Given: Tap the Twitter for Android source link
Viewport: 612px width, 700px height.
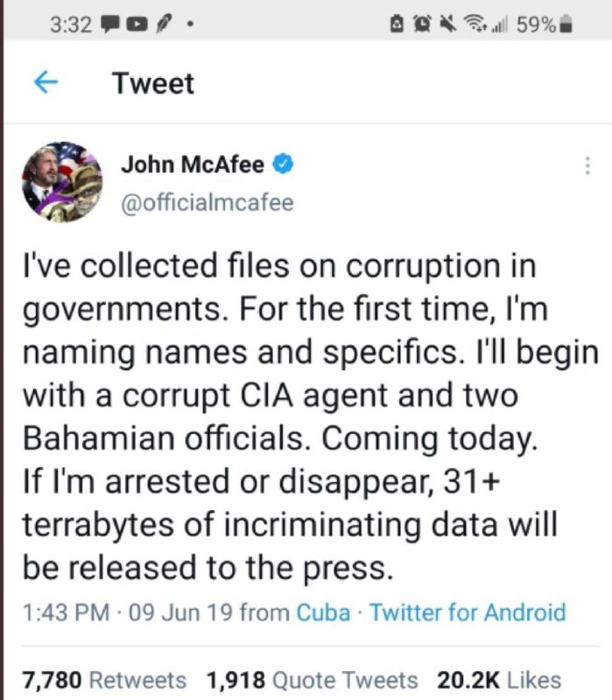Looking at the screenshot, I should click(468, 612).
